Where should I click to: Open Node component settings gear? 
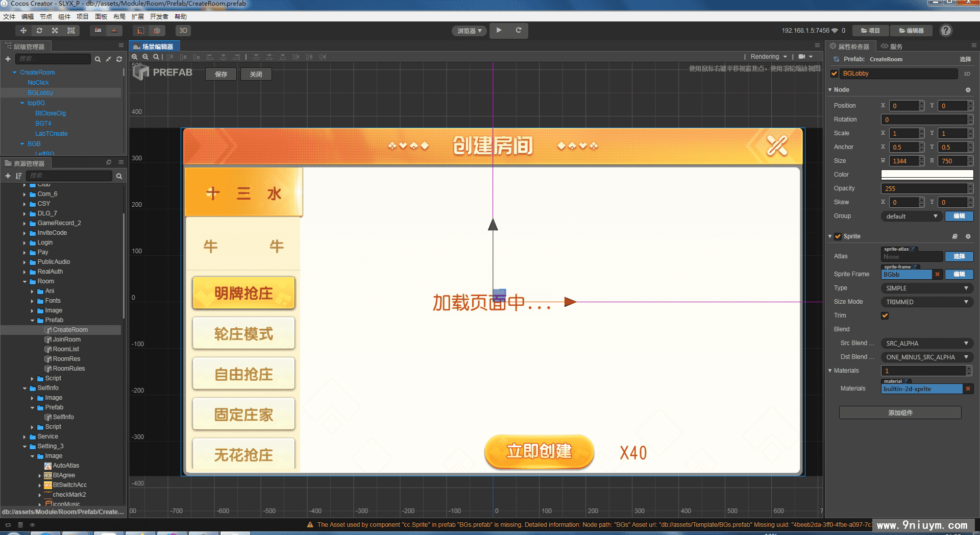pos(968,90)
